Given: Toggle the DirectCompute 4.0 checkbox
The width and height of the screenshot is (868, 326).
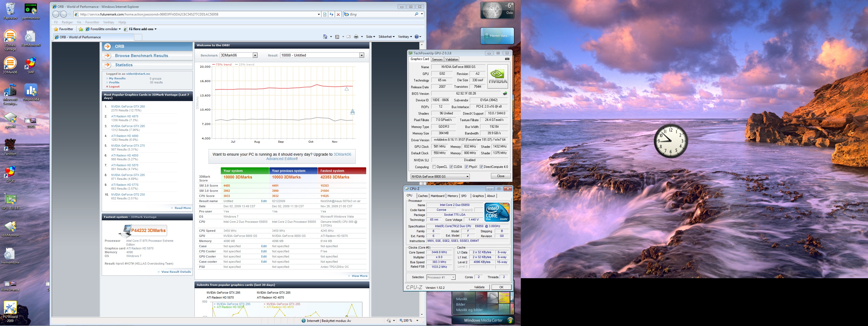Looking at the screenshot, I should click(481, 167).
